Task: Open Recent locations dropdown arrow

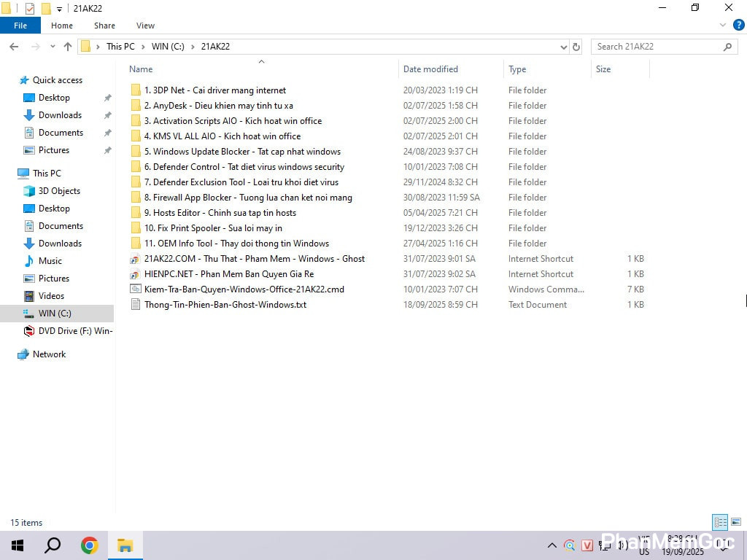Action: 52,47
